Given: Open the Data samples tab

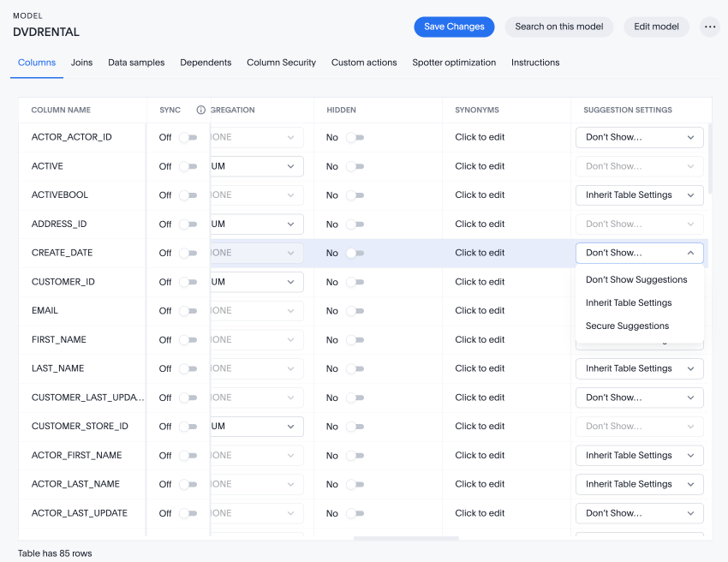Looking at the screenshot, I should pyautogui.click(x=136, y=63).
